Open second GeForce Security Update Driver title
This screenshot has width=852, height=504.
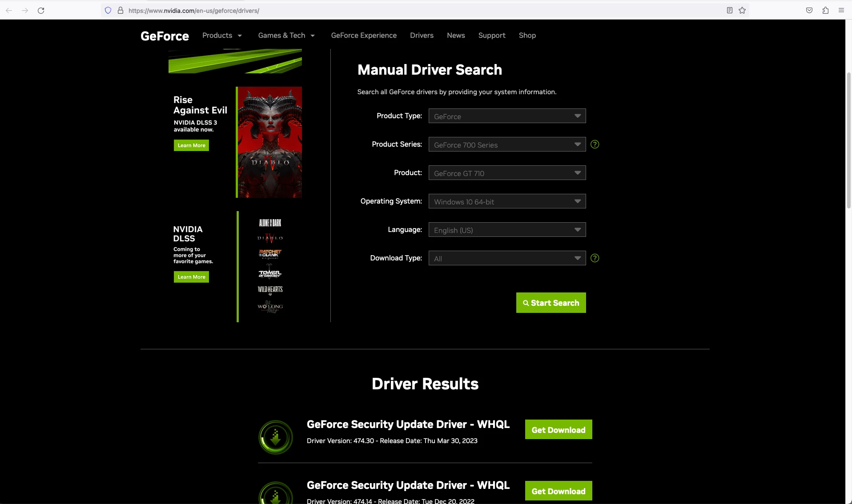coord(408,485)
